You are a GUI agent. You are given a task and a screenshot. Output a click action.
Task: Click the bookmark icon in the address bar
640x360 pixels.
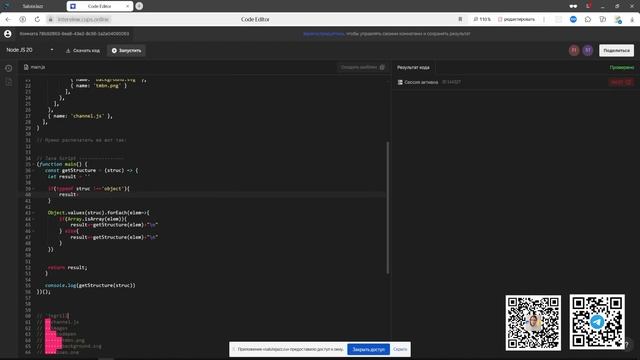point(460,19)
